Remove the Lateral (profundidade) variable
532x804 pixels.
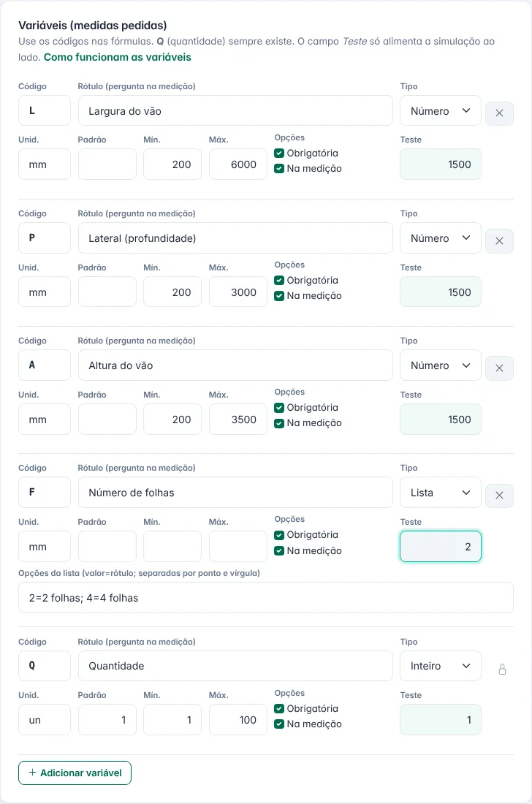tap(499, 240)
